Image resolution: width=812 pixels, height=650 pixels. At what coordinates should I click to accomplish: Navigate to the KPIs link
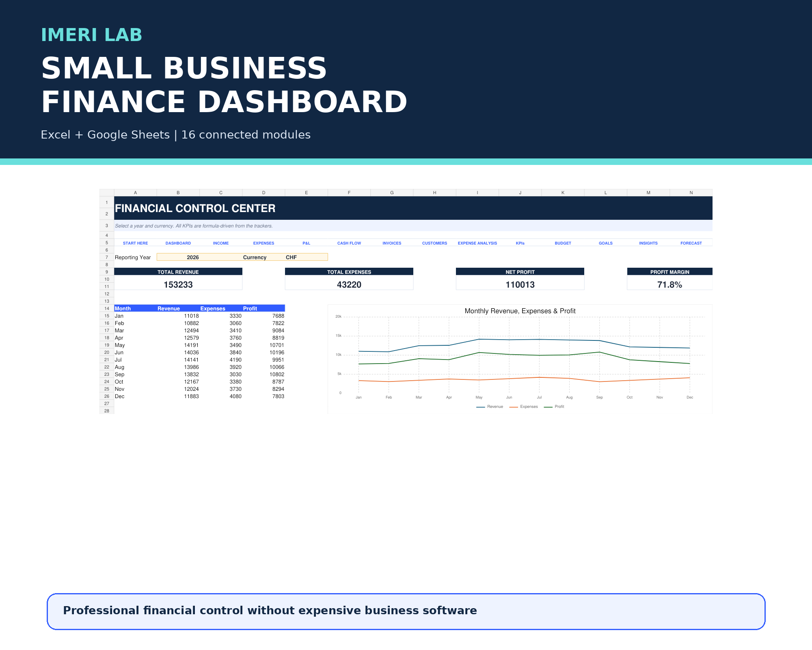[x=520, y=243]
